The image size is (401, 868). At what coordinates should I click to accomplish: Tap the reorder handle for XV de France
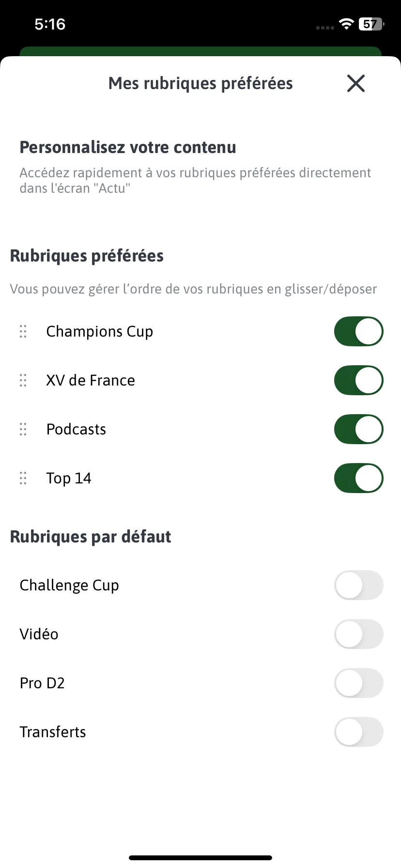pos(23,380)
